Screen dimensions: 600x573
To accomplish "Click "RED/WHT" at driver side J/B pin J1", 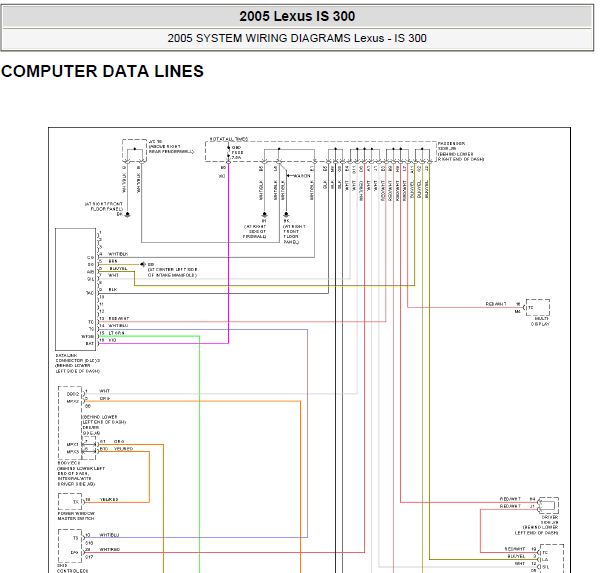I will [510, 506].
